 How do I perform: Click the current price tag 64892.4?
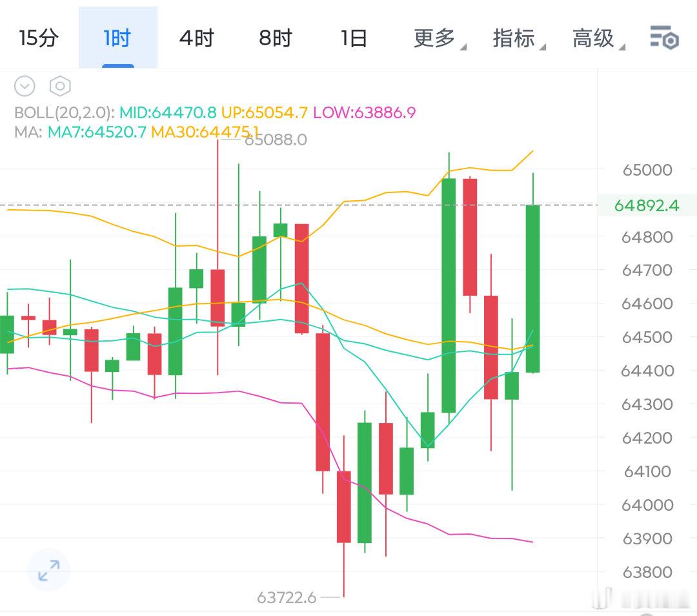pyautogui.click(x=647, y=205)
